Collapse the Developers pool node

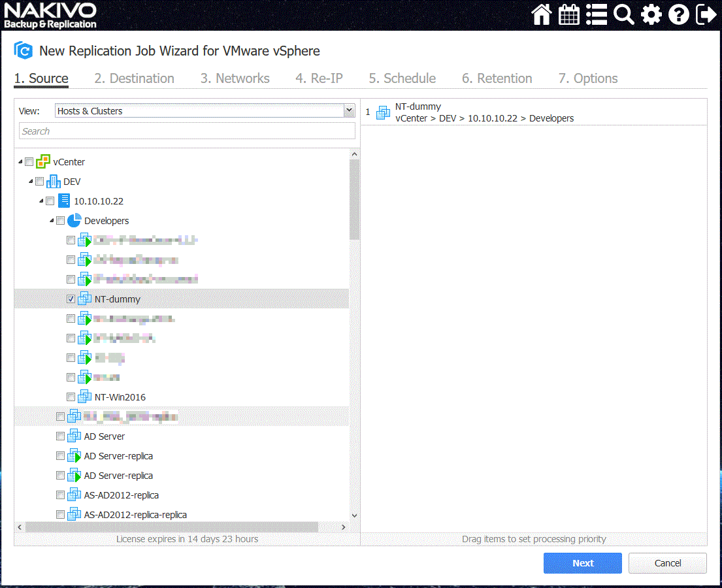pyautogui.click(x=52, y=221)
